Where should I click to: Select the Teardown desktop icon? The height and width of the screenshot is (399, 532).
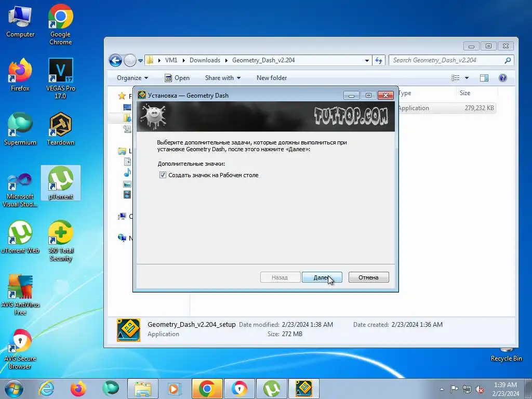[x=60, y=129]
